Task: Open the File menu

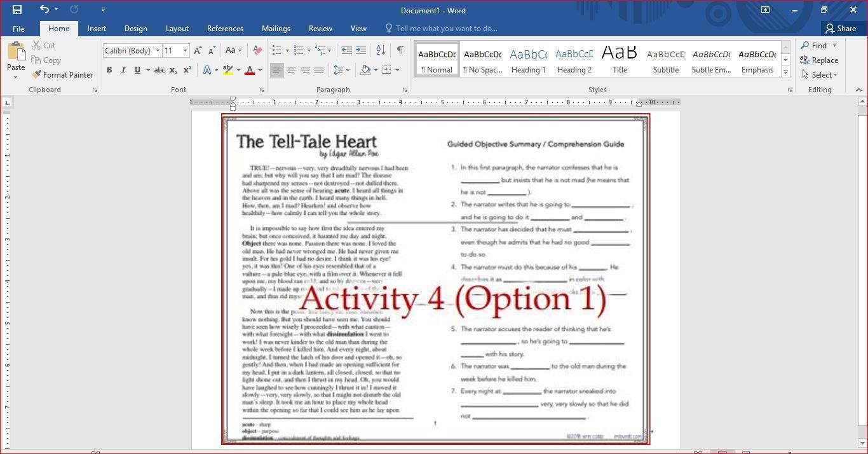Action: click(18, 29)
